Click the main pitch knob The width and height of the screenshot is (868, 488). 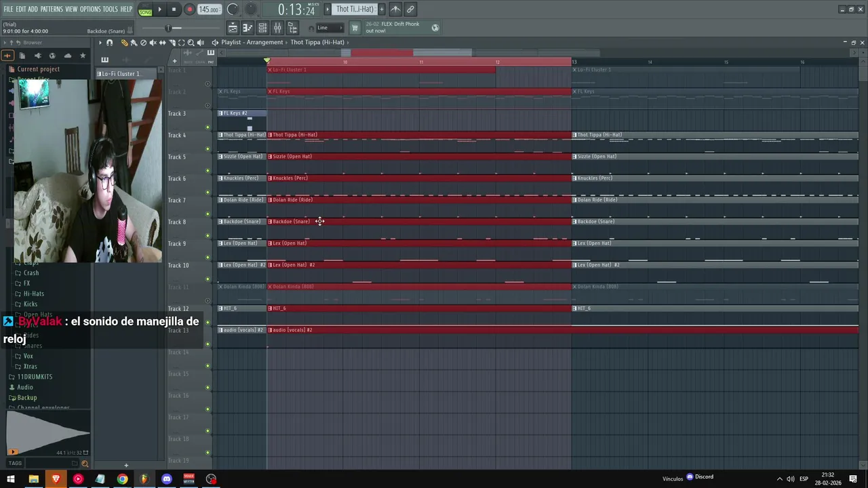[251, 9]
